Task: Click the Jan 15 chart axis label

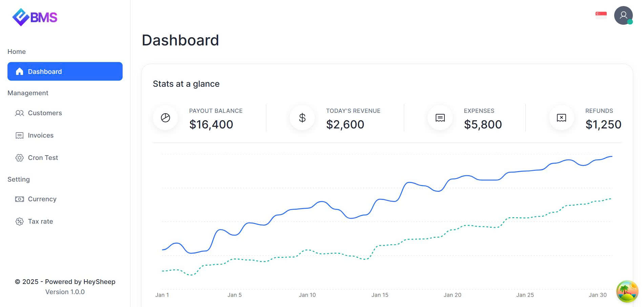Action: tap(380, 295)
